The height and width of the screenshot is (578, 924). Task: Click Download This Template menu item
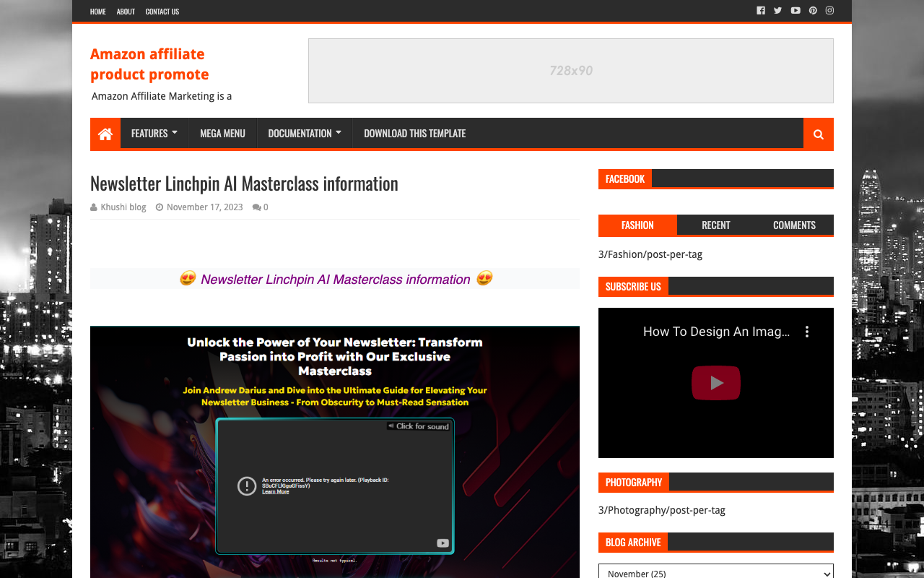point(415,134)
